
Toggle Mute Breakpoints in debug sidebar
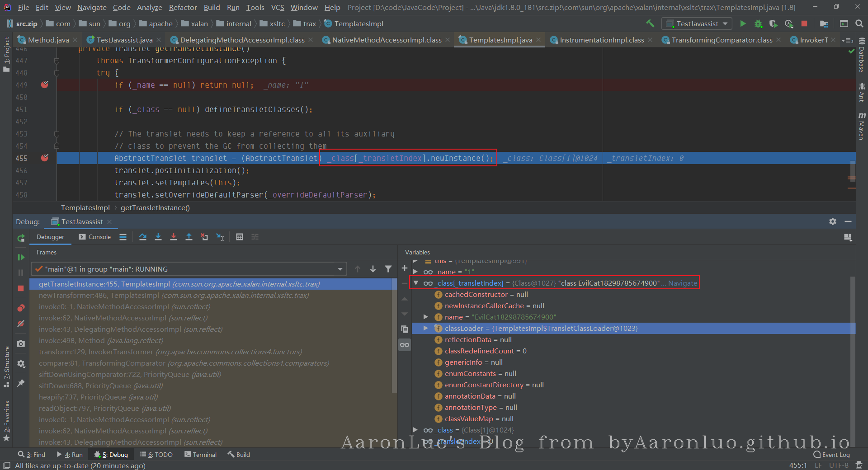(21, 324)
